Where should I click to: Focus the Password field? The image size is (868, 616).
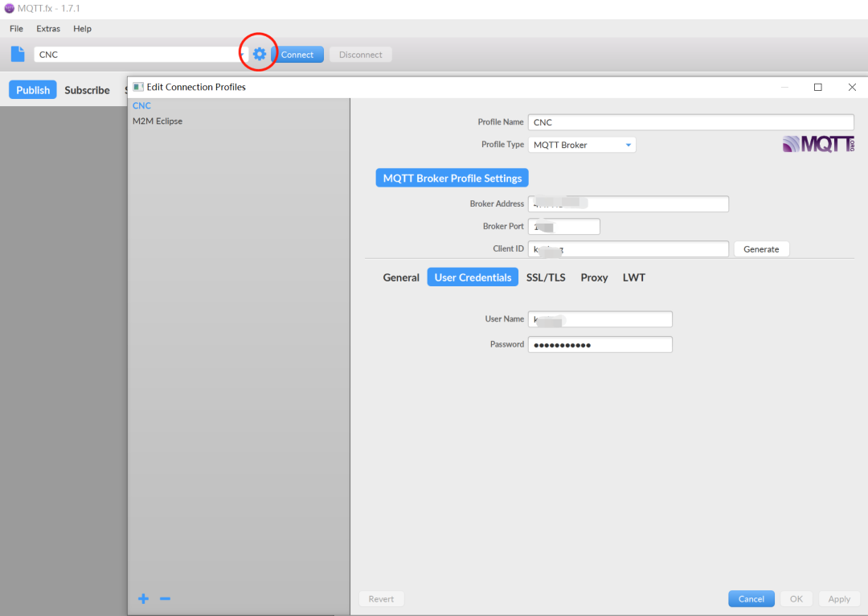600,344
